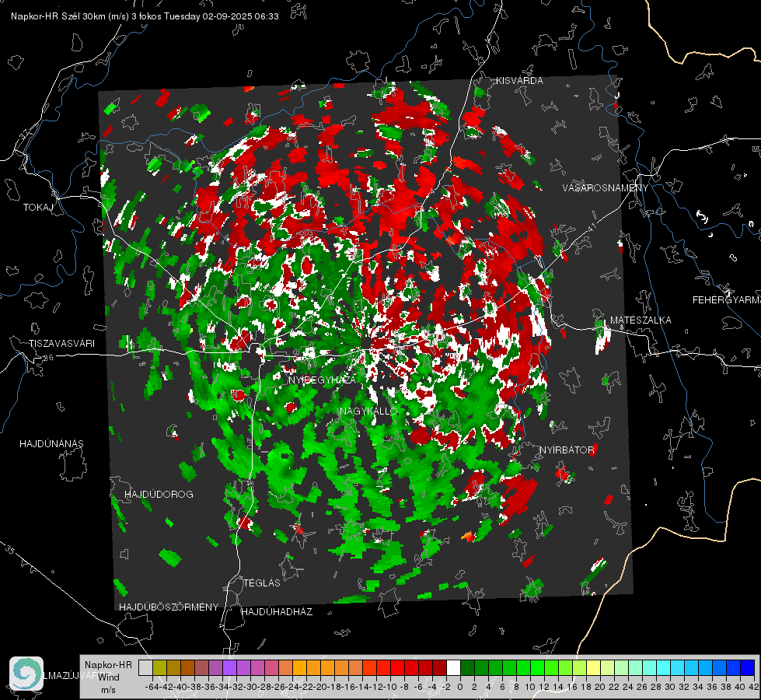Select the HAJDÚNÁNÁS label
This screenshot has height=700, width=761.
coord(51,443)
